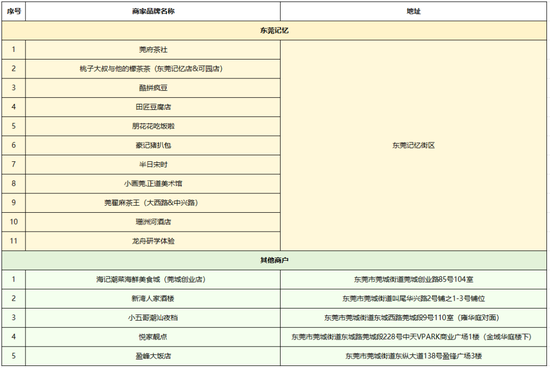Click number 2 beside 桃子大叔 row
The height and width of the screenshot is (368, 550).
[14, 69]
